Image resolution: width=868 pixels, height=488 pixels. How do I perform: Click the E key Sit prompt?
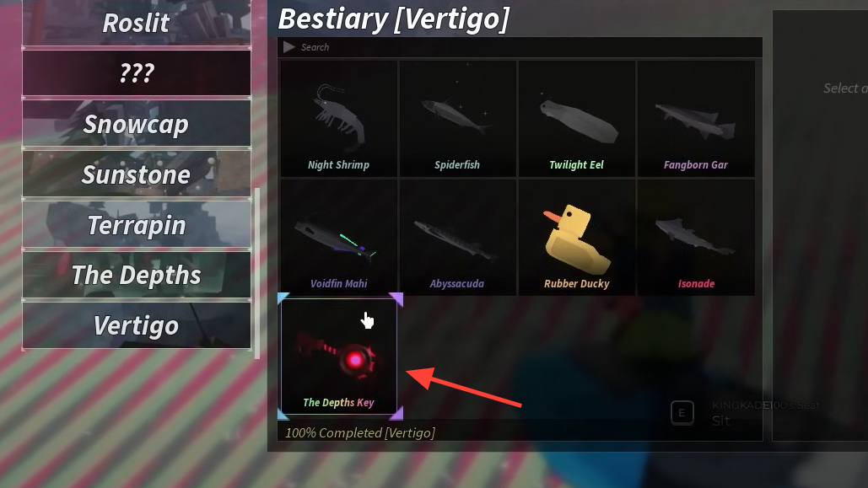pyautogui.click(x=682, y=413)
